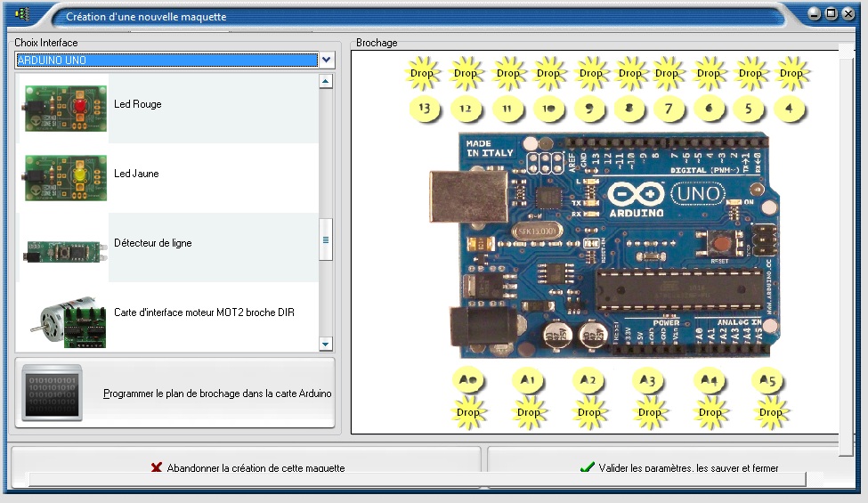Select the yellow pin 10 marker

point(549,110)
